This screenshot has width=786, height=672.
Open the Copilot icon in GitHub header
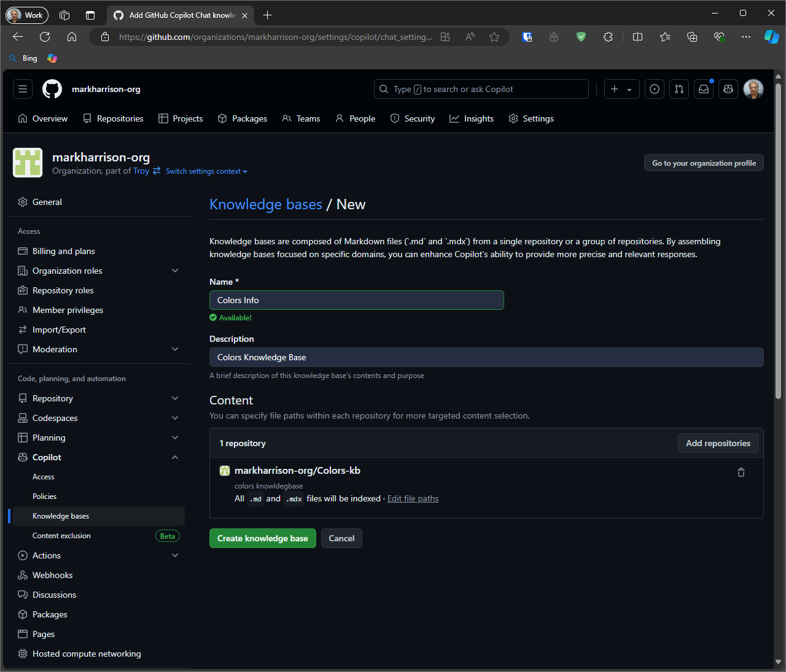tap(728, 89)
